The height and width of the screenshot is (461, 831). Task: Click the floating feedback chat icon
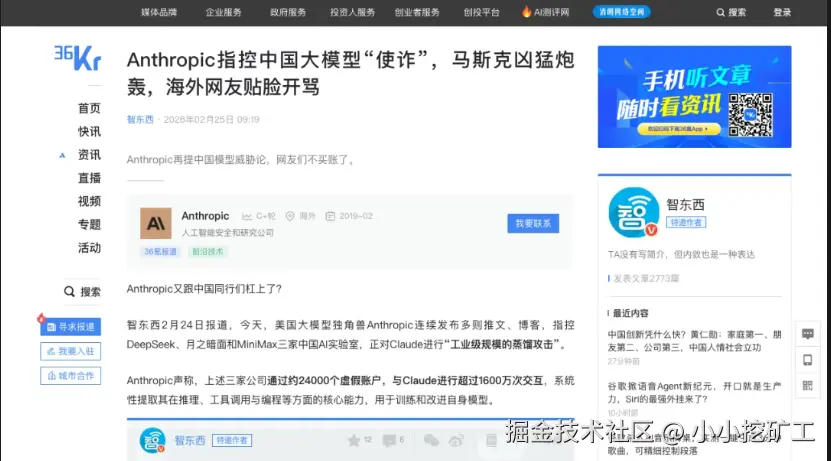[808, 334]
